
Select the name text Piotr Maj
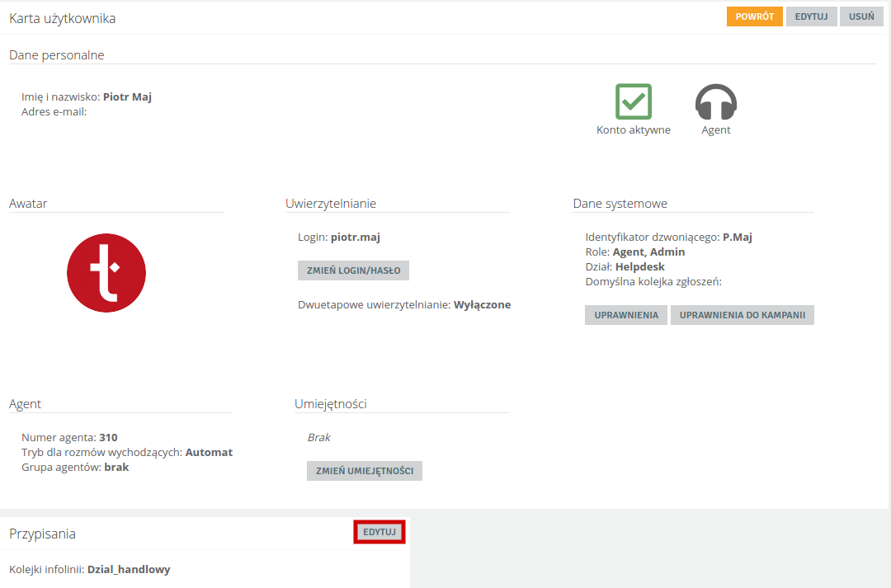click(x=127, y=96)
